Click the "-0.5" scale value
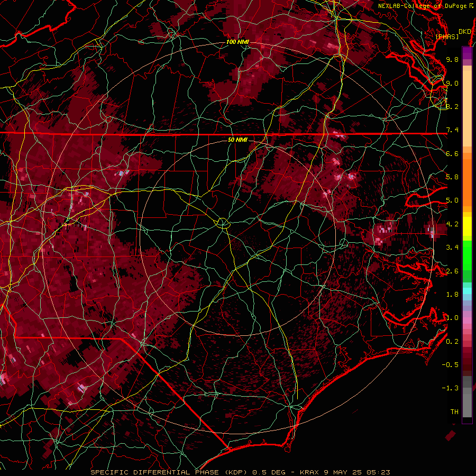 coord(450,365)
